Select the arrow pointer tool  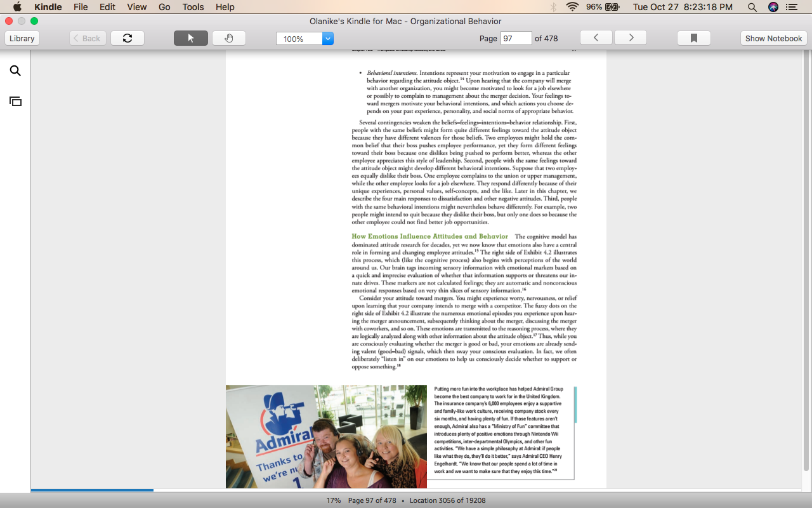pyautogui.click(x=191, y=38)
